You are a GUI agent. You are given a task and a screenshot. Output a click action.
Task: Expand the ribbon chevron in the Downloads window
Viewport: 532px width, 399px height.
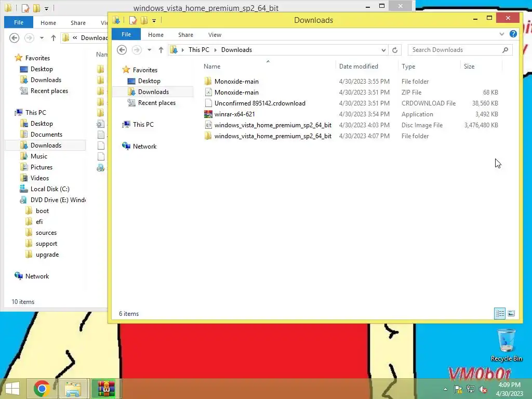click(502, 34)
